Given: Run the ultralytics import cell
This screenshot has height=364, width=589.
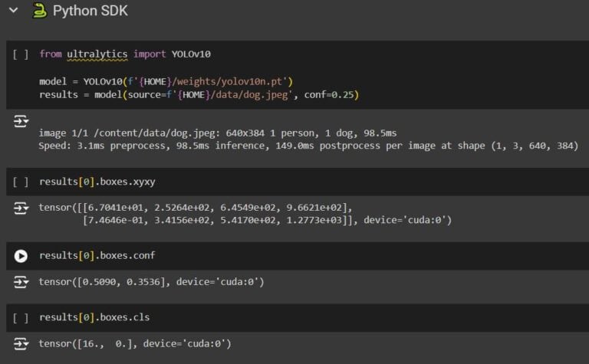Looking at the screenshot, I should pyautogui.click(x=21, y=54).
